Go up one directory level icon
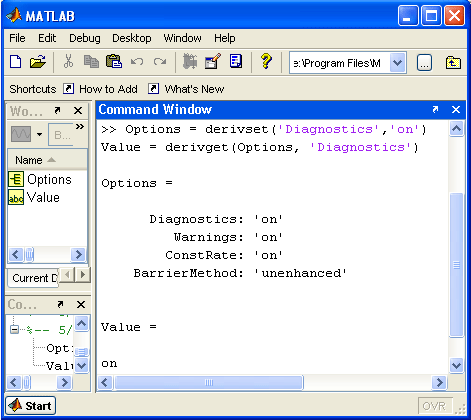The width and height of the screenshot is (471, 420). point(453,63)
